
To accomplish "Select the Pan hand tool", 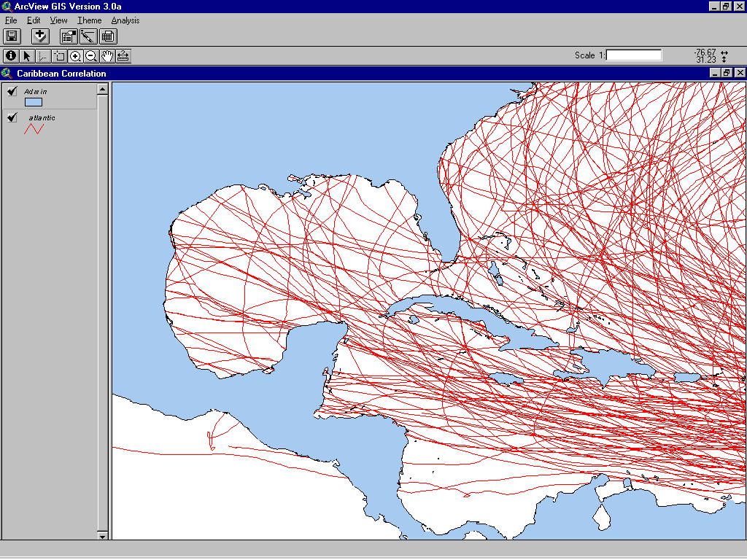I will click(x=107, y=55).
